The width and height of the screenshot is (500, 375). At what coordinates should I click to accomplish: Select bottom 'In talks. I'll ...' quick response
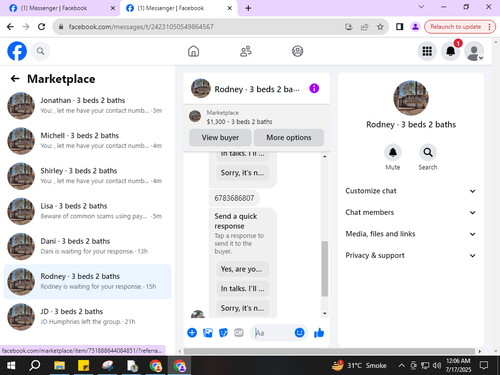click(x=242, y=288)
